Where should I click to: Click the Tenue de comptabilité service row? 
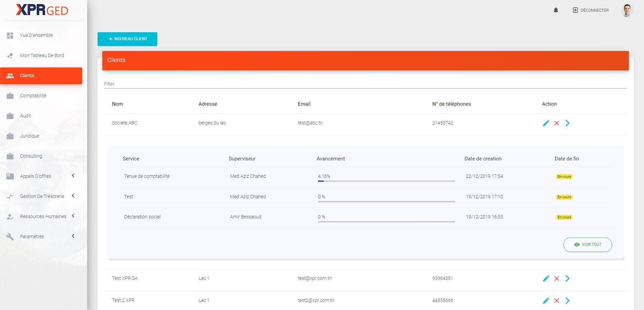pyautogui.click(x=366, y=177)
